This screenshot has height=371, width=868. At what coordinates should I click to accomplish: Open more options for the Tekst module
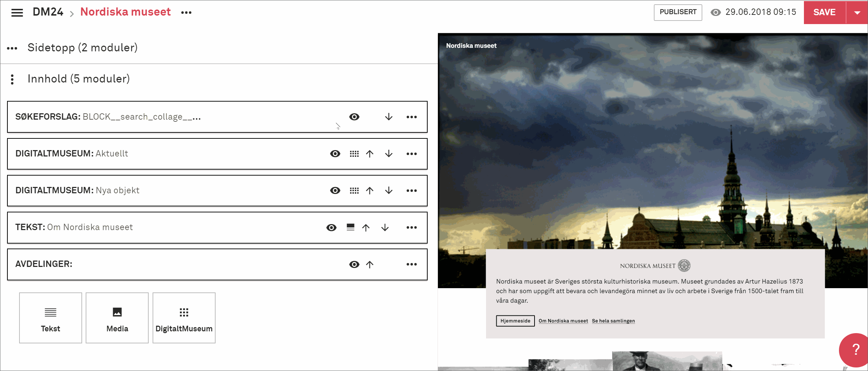pyautogui.click(x=411, y=227)
